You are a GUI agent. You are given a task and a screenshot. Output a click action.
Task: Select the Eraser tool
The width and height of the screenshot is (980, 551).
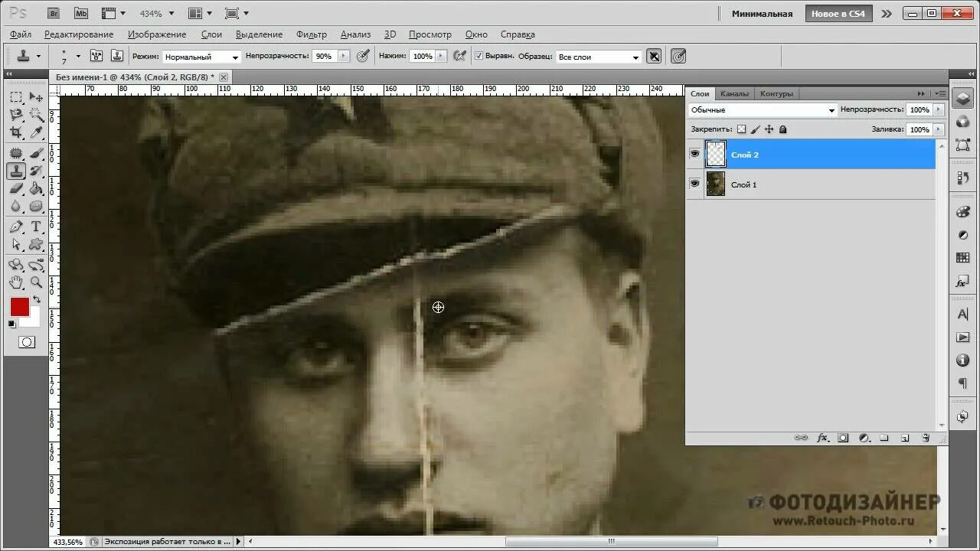tap(16, 188)
